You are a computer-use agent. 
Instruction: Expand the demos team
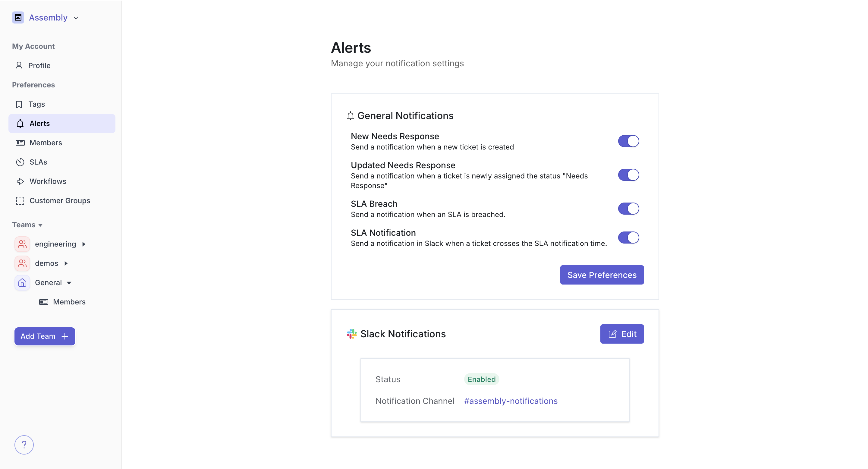point(66,263)
